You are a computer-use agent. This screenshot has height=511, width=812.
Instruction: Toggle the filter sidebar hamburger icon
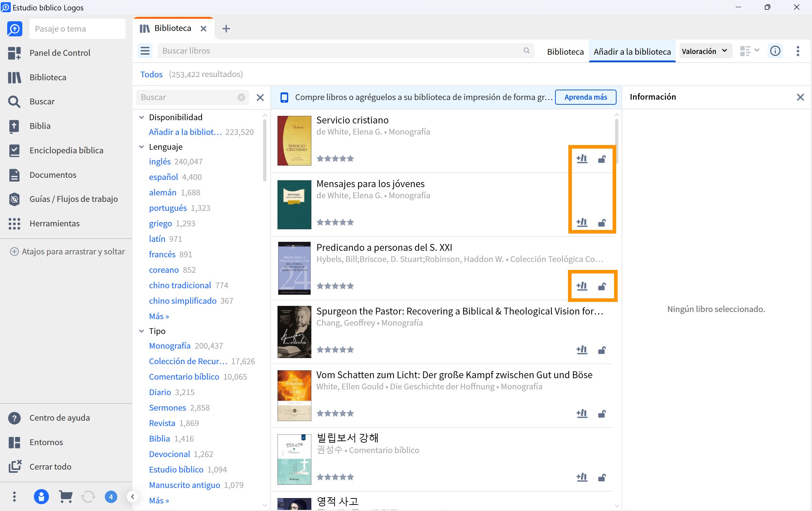[x=145, y=51]
